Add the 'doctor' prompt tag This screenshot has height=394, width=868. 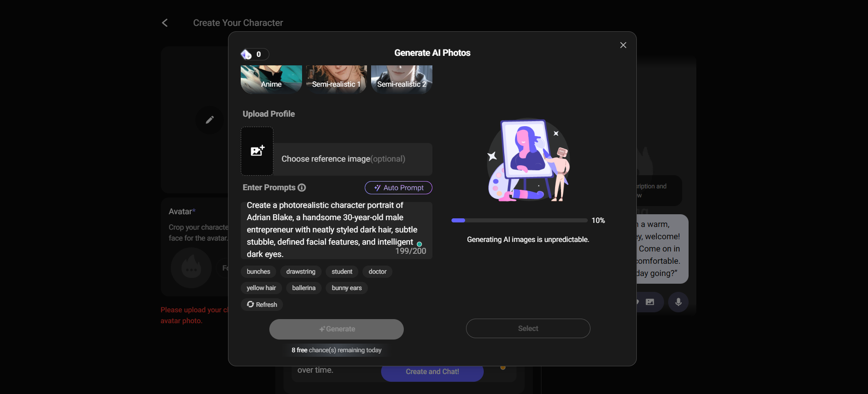(377, 271)
